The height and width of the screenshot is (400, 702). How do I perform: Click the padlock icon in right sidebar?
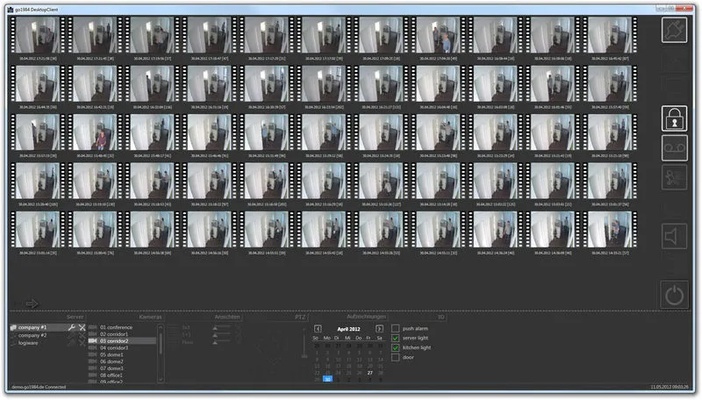point(675,118)
